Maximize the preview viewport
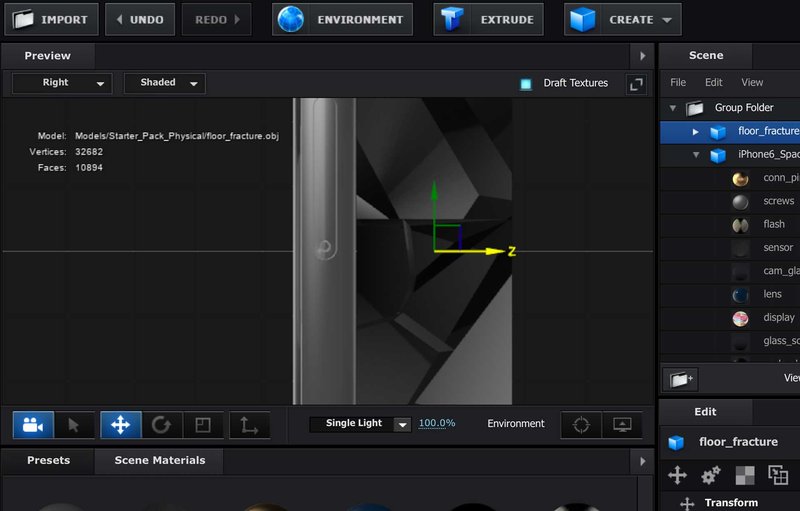This screenshot has height=511, width=800. (x=636, y=84)
